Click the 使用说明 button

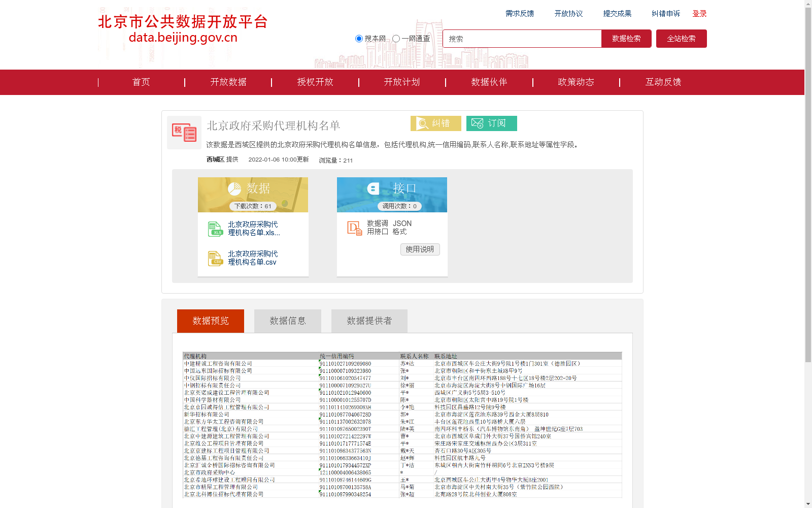pyautogui.click(x=420, y=249)
